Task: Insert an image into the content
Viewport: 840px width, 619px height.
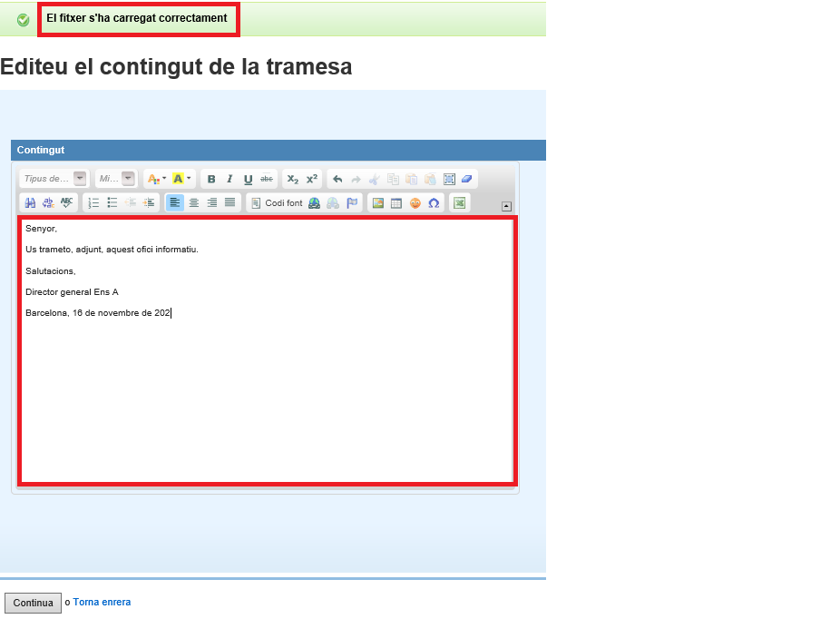Action: pyautogui.click(x=378, y=203)
